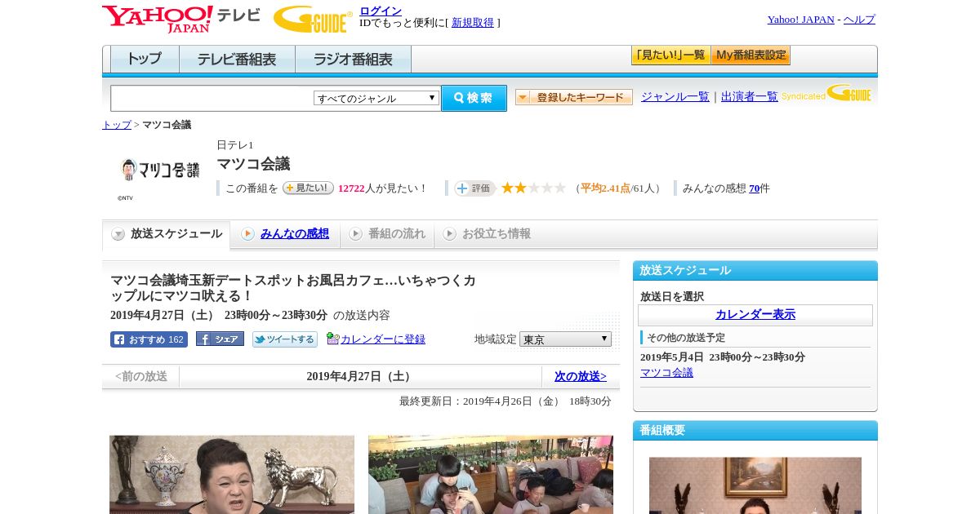Focus the program search text field
980x514 pixels.
coord(212,98)
